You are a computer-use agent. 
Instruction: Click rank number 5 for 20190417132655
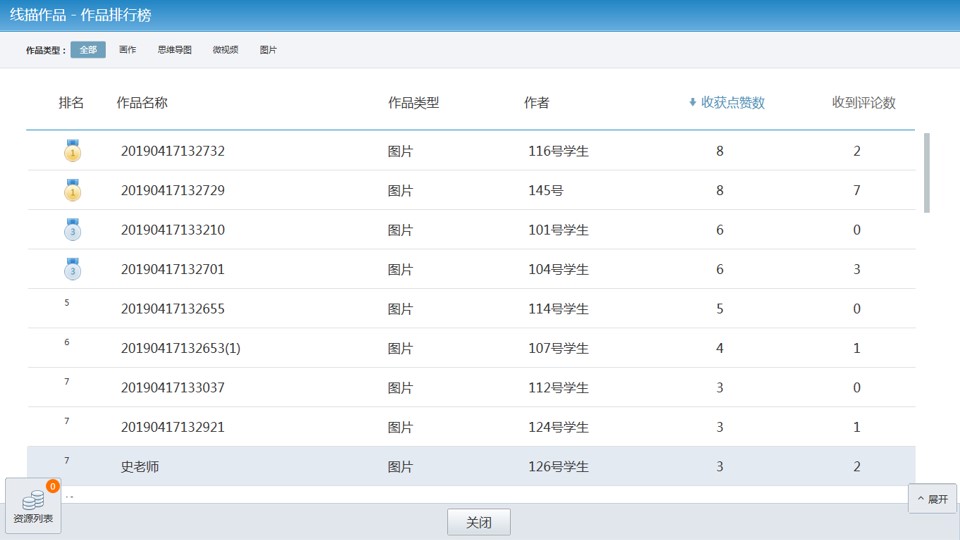[67, 302]
